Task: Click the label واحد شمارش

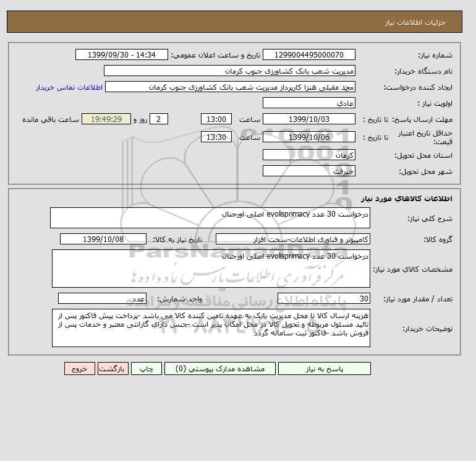Action: tap(179, 299)
